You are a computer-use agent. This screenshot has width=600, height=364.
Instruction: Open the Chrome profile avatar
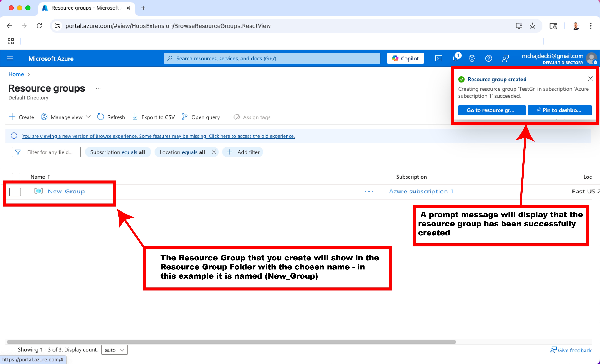(576, 26)
